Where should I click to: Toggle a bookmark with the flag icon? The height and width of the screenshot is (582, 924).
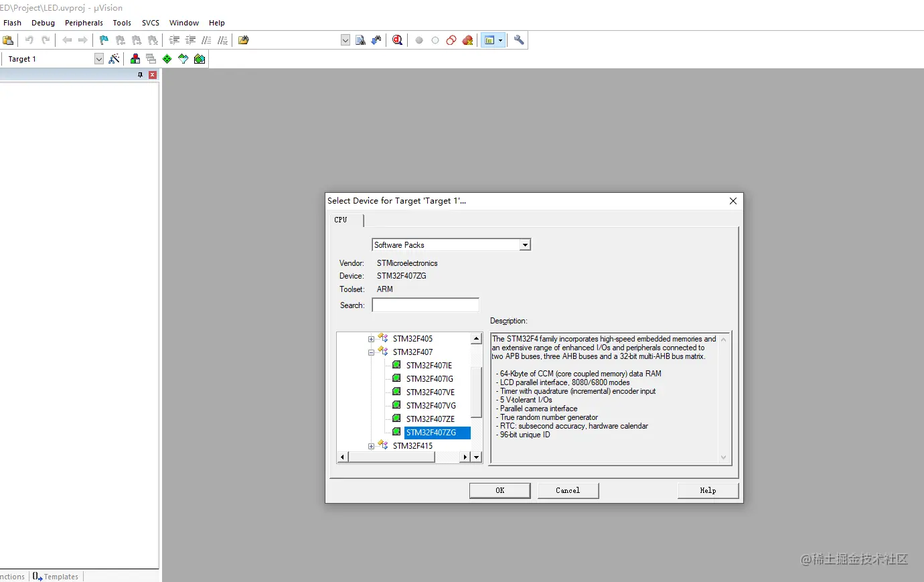104,40
